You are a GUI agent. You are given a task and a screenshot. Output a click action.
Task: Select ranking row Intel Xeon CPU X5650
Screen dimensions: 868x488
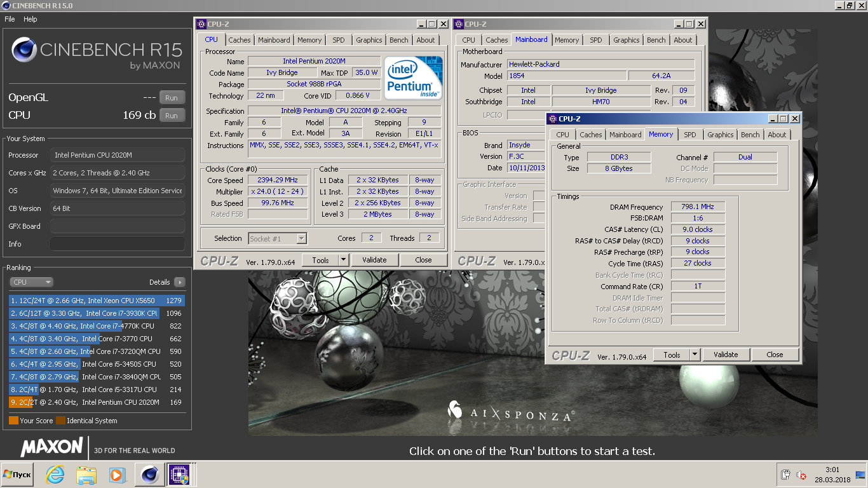pos(97,301)
